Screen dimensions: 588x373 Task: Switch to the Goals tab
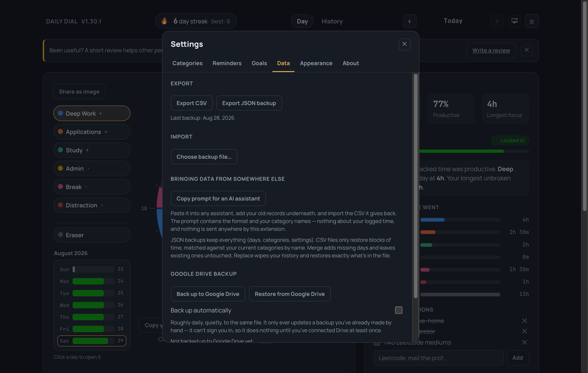tap(259, 63)
